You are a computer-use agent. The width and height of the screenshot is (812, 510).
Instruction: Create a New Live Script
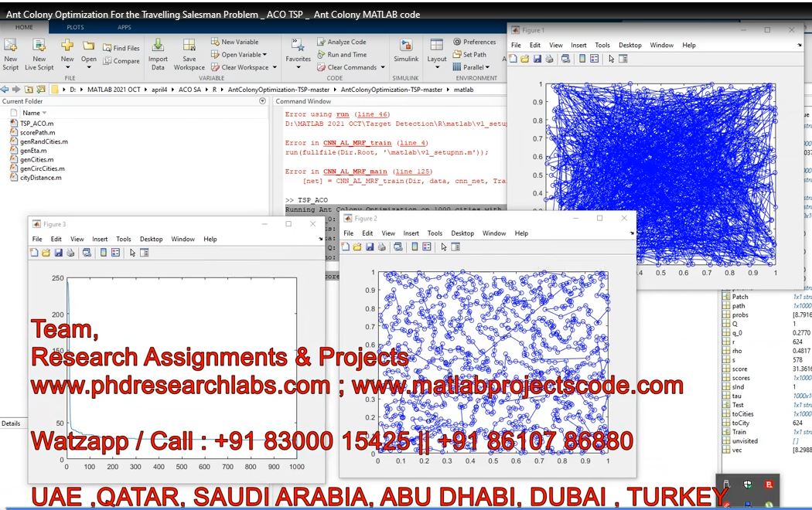pos(39,54)
